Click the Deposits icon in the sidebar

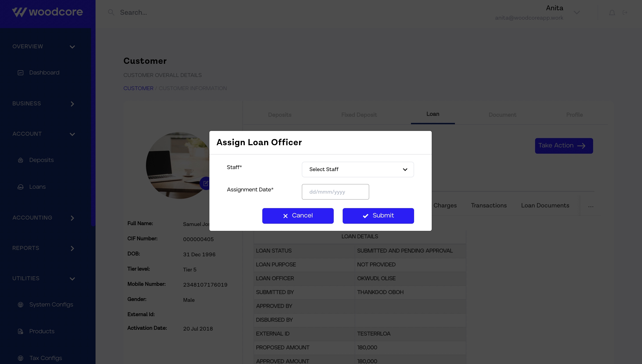click(x=21, y=160)
